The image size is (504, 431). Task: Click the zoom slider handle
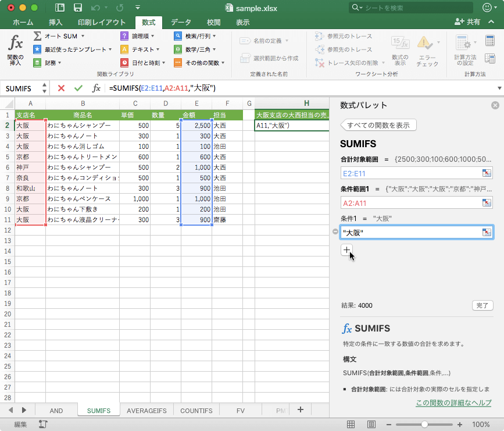tap(425, 425)
